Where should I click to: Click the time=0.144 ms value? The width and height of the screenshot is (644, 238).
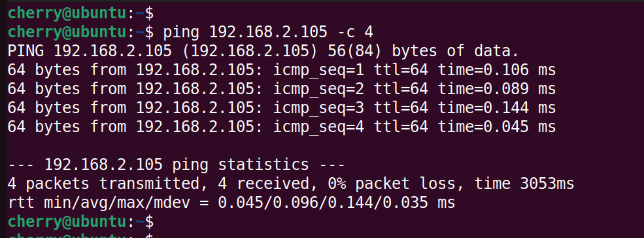pos(497,108)
